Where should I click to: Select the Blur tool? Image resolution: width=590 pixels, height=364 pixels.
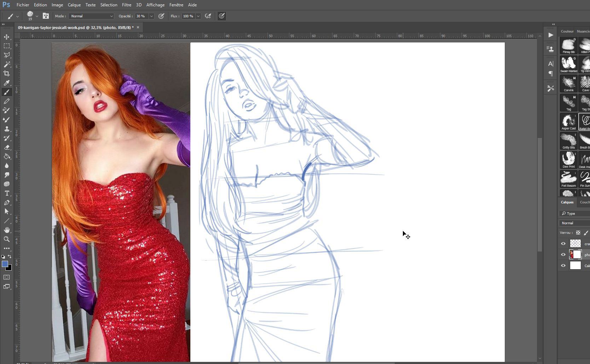(7, 166)
